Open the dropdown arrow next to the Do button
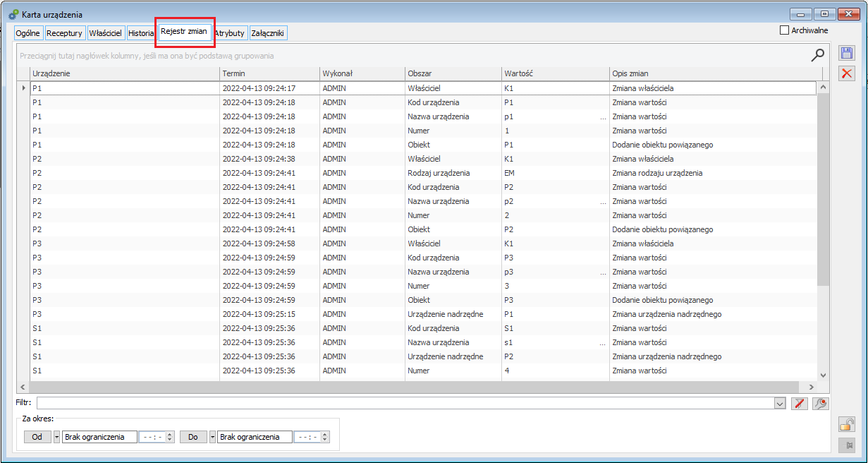Viewport: 868px width, 463px height. (212, 437)
